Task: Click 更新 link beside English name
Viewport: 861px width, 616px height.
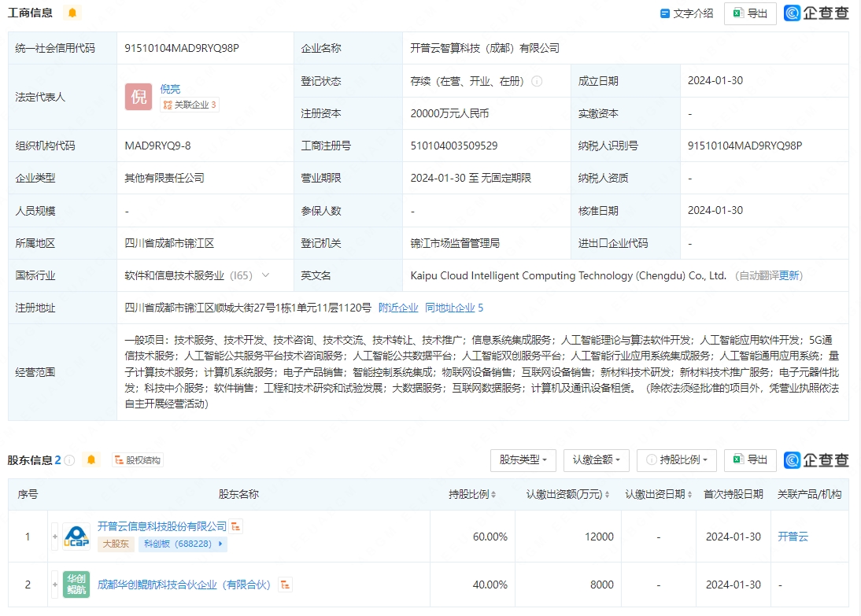Action: coord(789,275)
